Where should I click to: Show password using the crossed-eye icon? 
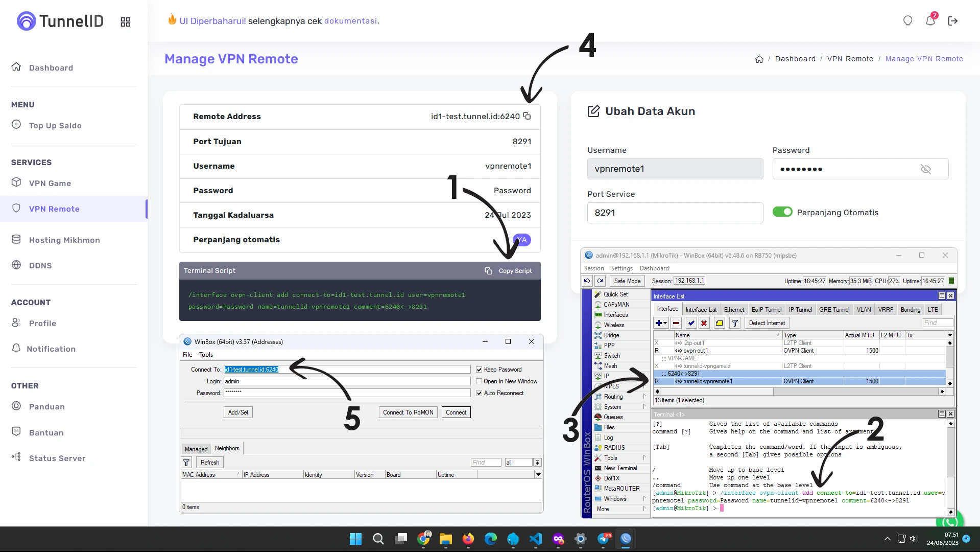pyautogui.click(x=925, y=169)
